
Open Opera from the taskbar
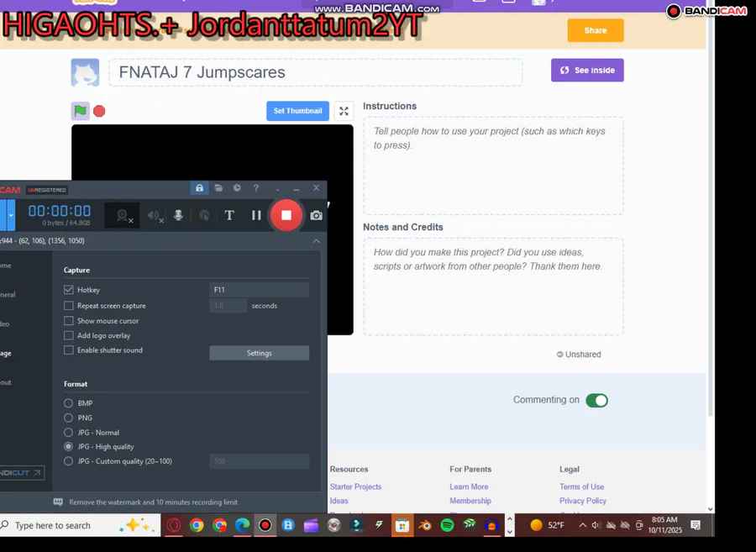(174, 525)
